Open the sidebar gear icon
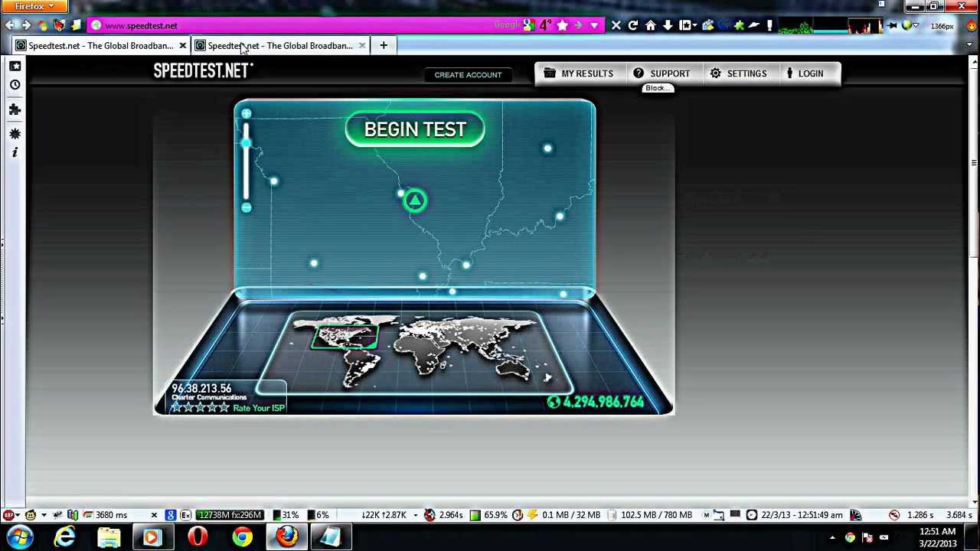980x551 pixels. pos(15,134)
